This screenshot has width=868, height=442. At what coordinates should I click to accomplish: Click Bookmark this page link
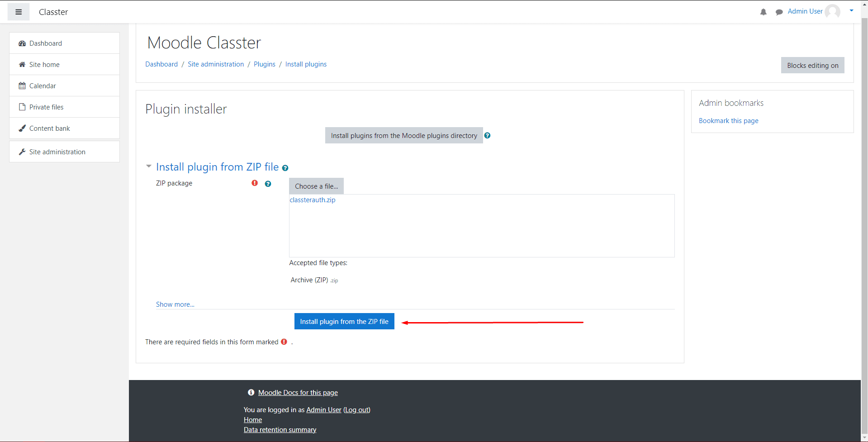click(x=728, y=121)
